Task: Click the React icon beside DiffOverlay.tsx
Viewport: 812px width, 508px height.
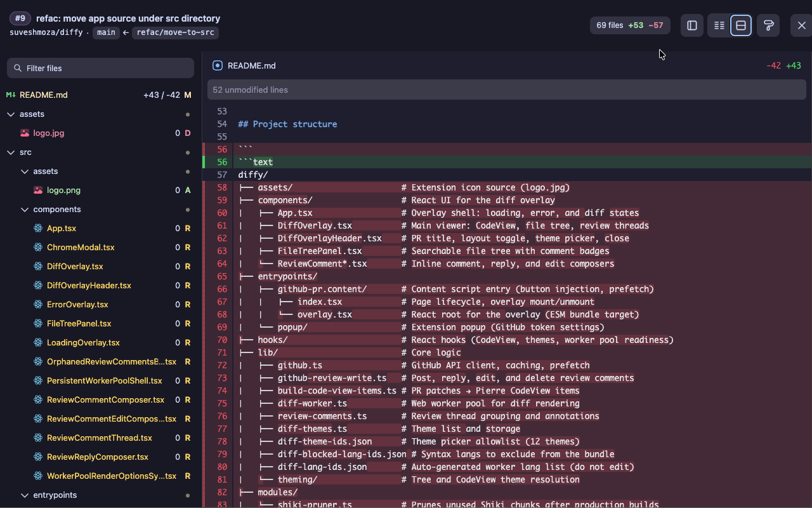Action: 38,267
